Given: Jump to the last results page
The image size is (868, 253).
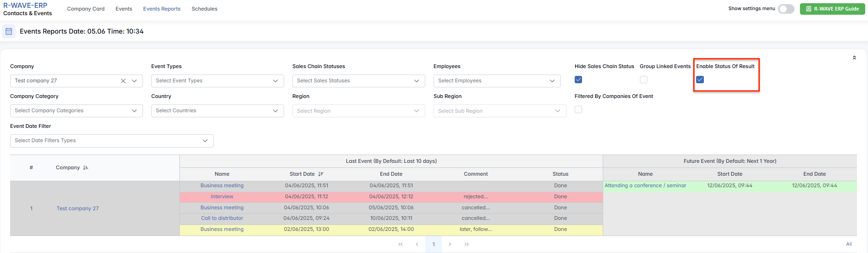Looking at the screenshot, I should click(x=467, y=244).
